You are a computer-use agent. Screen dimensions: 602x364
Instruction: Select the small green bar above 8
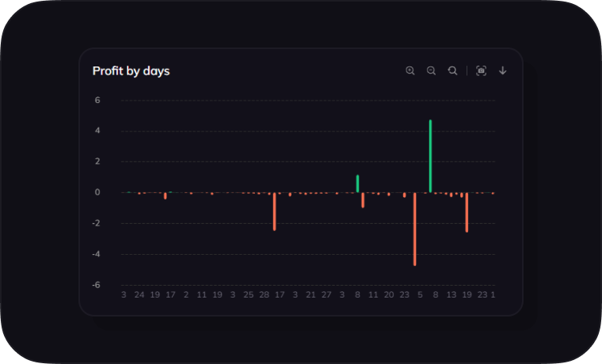(x=357, y=184)
